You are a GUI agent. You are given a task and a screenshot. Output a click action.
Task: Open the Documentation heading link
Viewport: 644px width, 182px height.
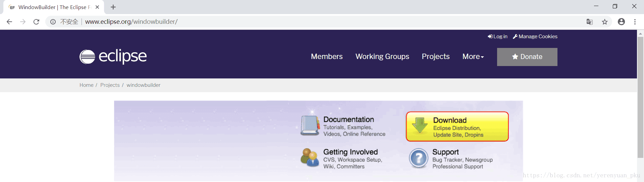point(348,120)
